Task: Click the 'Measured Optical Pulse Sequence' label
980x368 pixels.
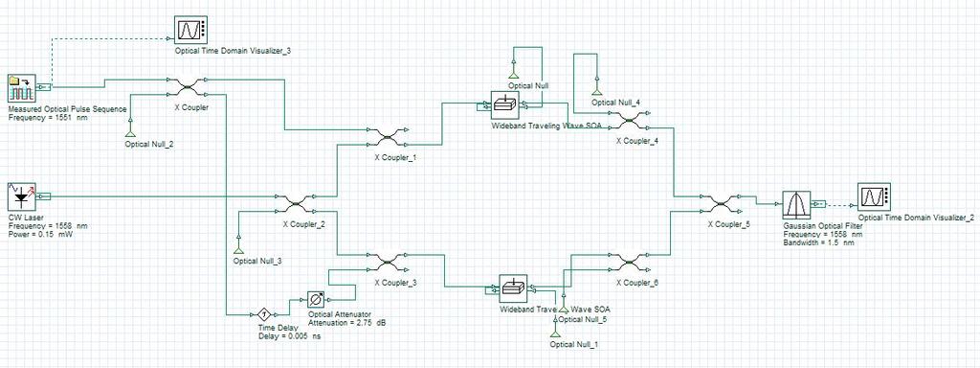Action: tap(68, 109)
